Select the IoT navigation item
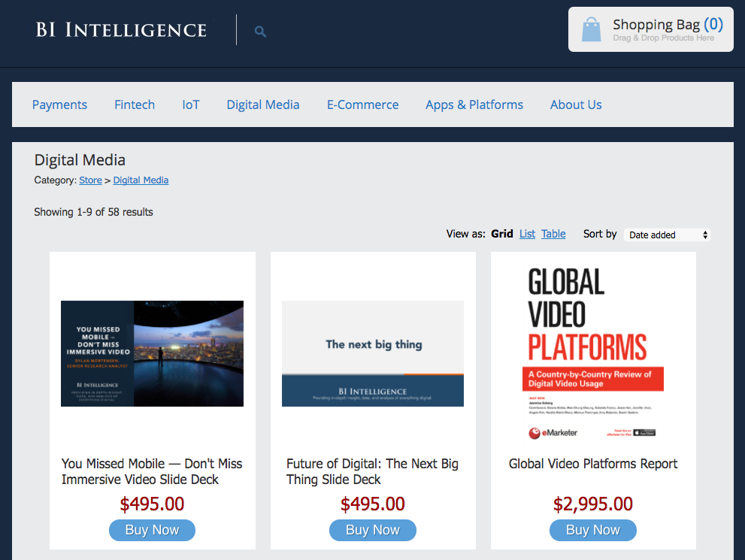The image size is (745, 560). tap(190, 104)
